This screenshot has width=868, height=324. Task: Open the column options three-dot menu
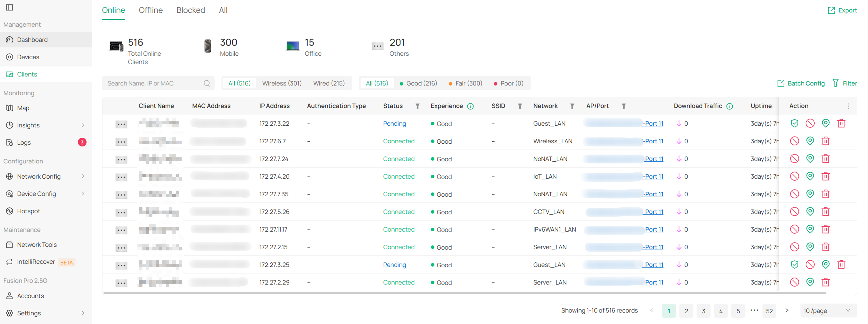click(x=849, y=106)
